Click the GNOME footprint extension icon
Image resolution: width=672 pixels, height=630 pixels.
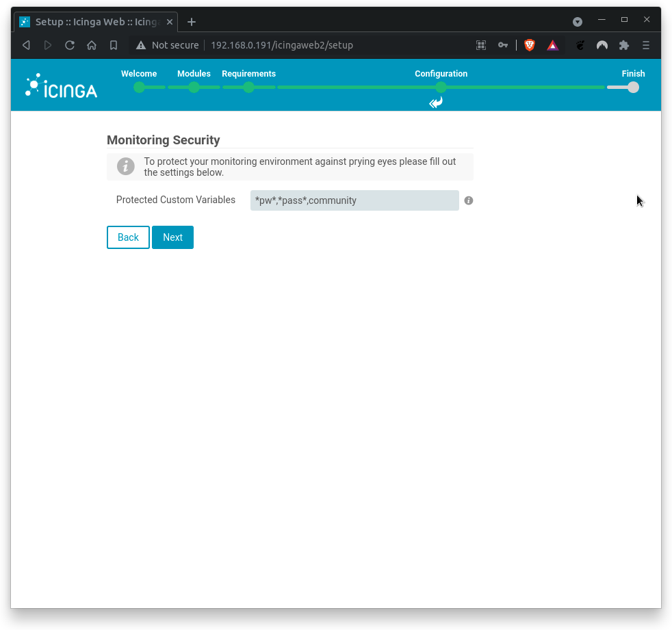580,45
